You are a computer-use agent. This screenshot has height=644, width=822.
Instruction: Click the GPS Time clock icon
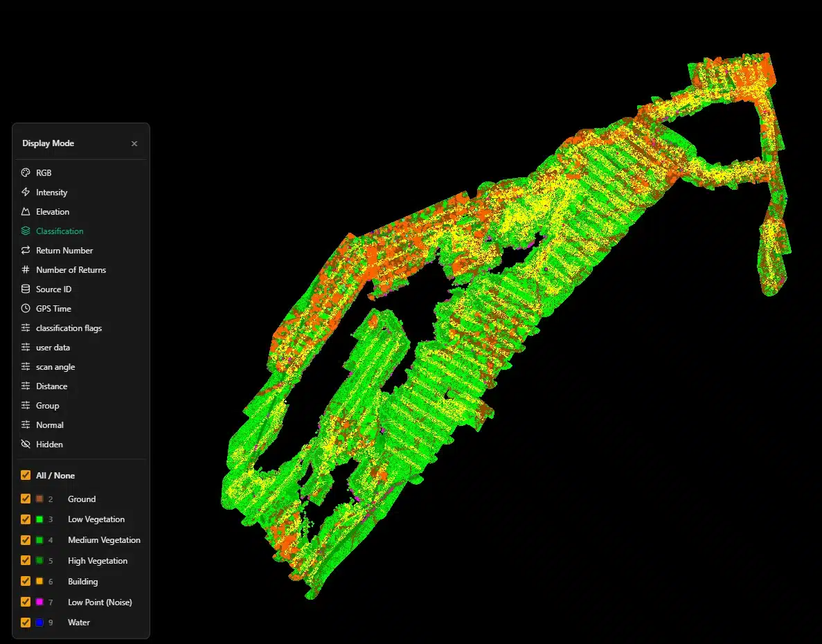(x=25, y=308)
